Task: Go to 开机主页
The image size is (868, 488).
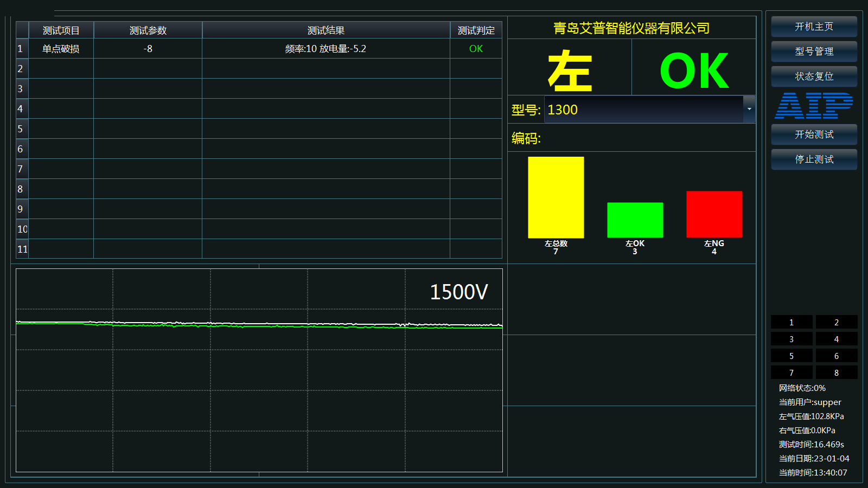Action: pyautogui.click(x=814, y=26)
